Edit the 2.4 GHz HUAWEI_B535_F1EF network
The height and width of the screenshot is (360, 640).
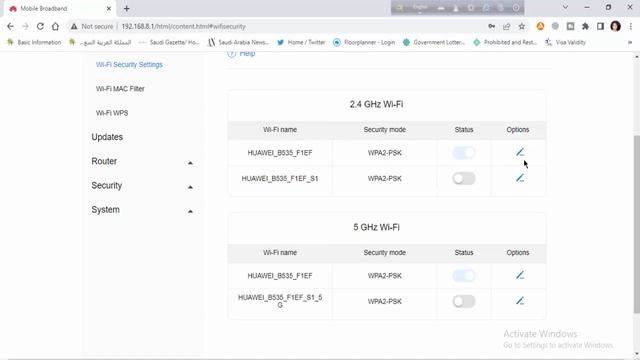[520, 152]
